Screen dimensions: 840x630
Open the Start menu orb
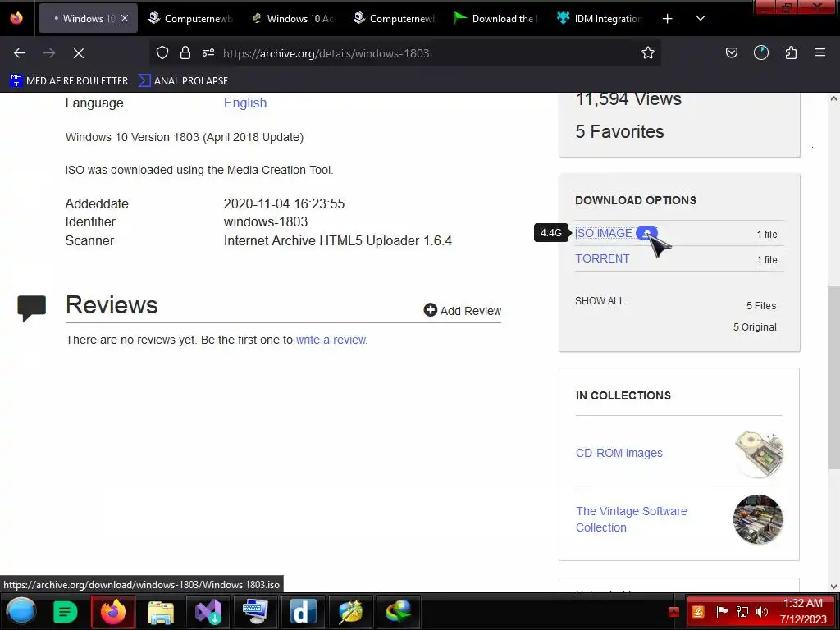(x=21, y=611)
